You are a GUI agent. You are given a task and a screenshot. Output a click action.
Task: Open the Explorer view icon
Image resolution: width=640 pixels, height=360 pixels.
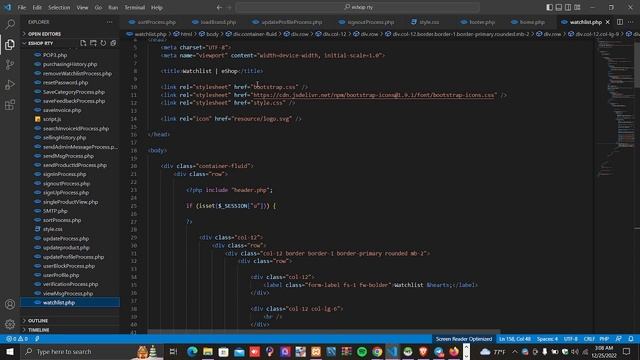click(x=10, y=44)
